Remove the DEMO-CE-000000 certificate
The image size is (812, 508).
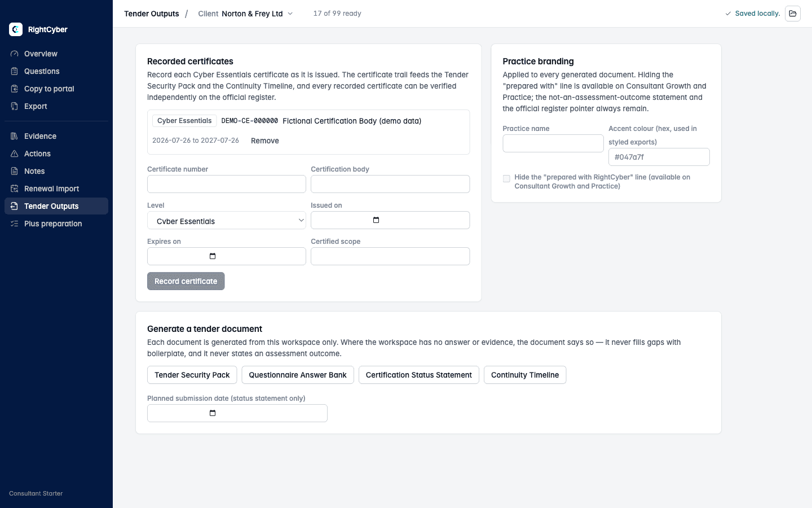pyautogui.click(x=265, y=141)
